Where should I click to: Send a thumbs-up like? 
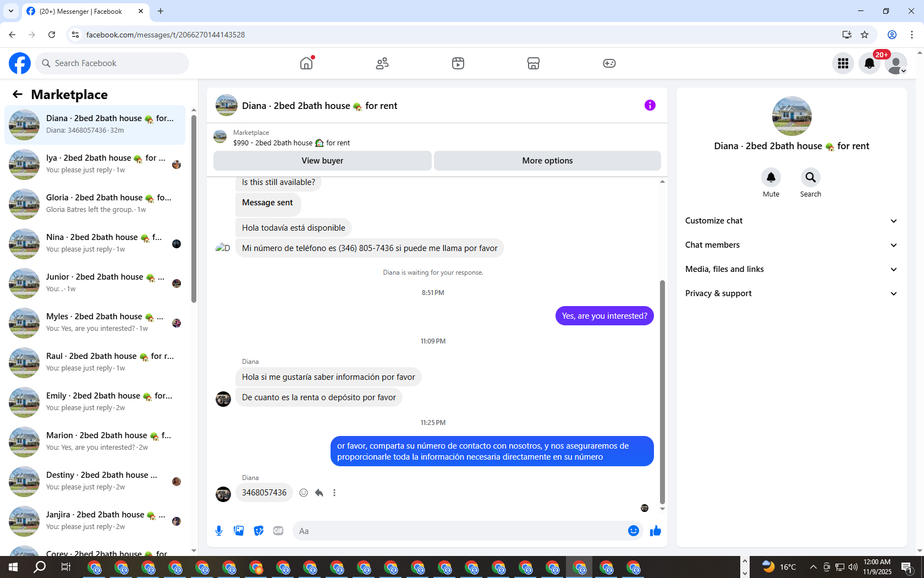(655, 531)
